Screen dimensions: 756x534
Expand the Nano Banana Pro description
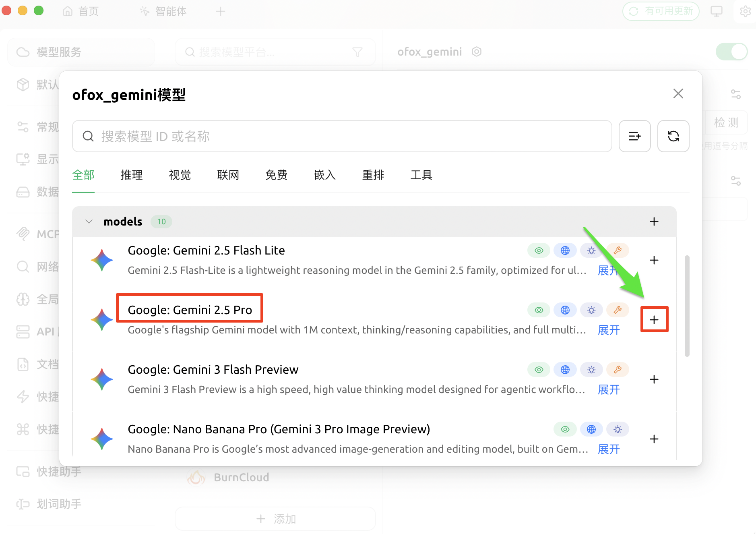[609, 449]
